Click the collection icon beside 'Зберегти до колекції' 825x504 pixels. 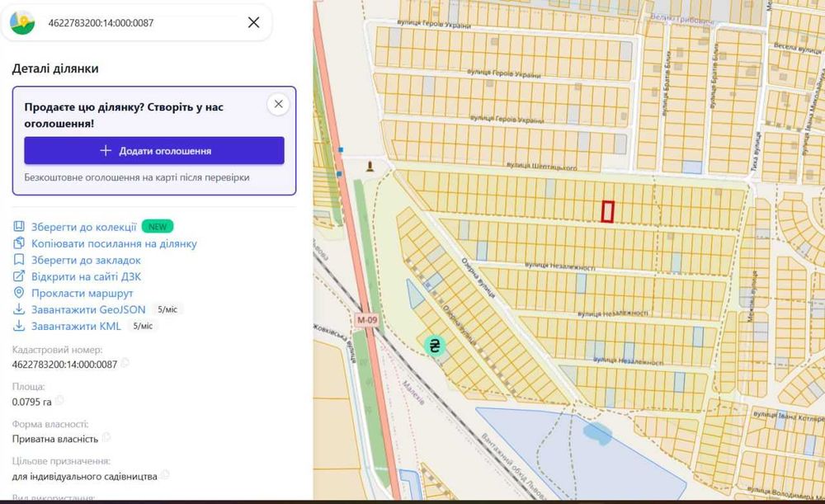19,227
